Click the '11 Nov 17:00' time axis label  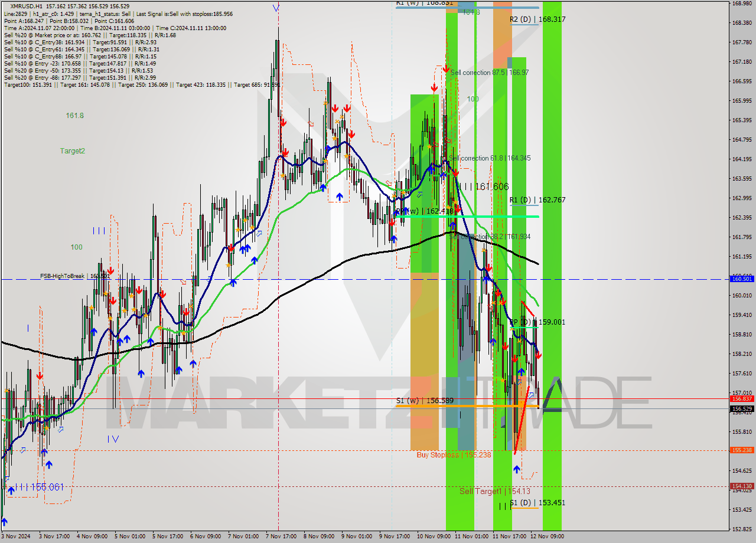click(509, 537)
